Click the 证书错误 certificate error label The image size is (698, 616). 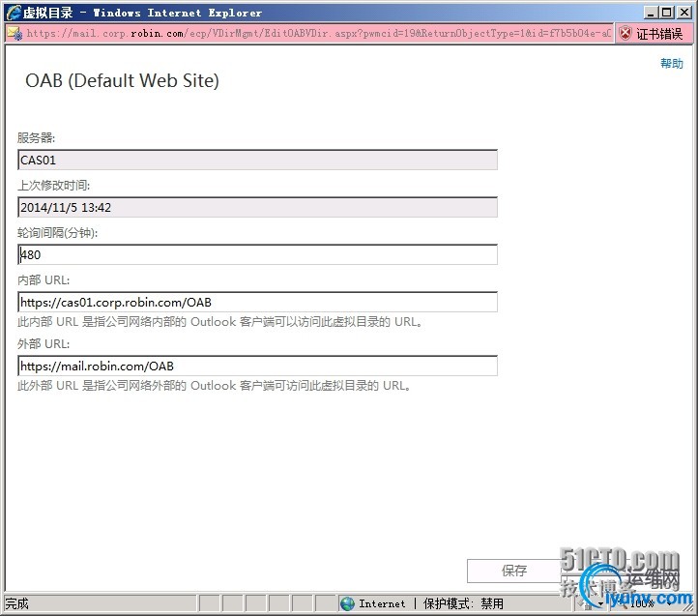pyautogui.click(x=658, y=34)
